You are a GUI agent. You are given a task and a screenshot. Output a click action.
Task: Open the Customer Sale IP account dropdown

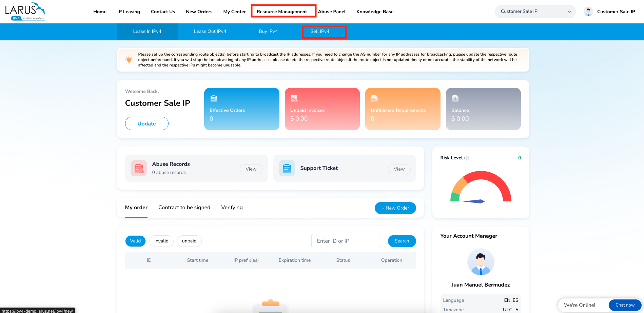[535, 12]
